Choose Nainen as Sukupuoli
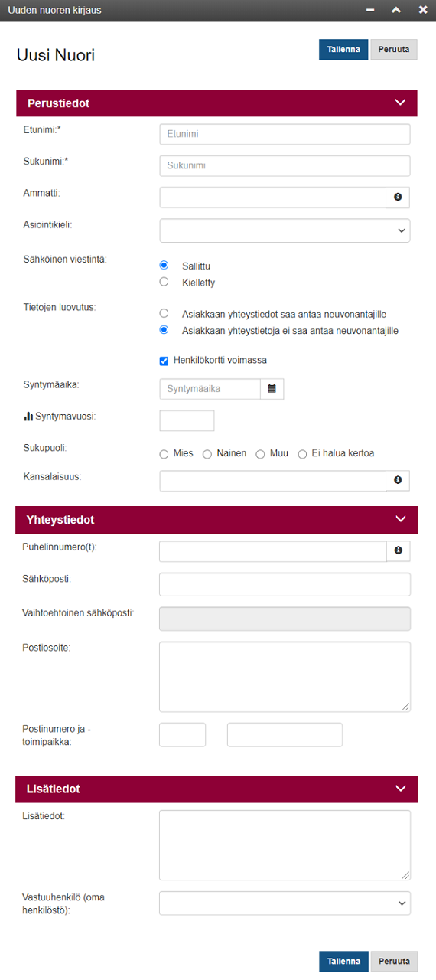 [207, 454]
